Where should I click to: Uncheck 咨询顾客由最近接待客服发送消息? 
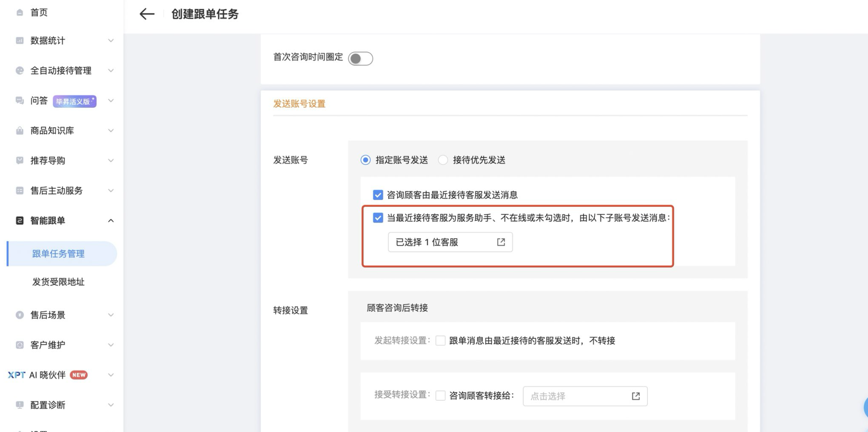click(x=378, y=195)
